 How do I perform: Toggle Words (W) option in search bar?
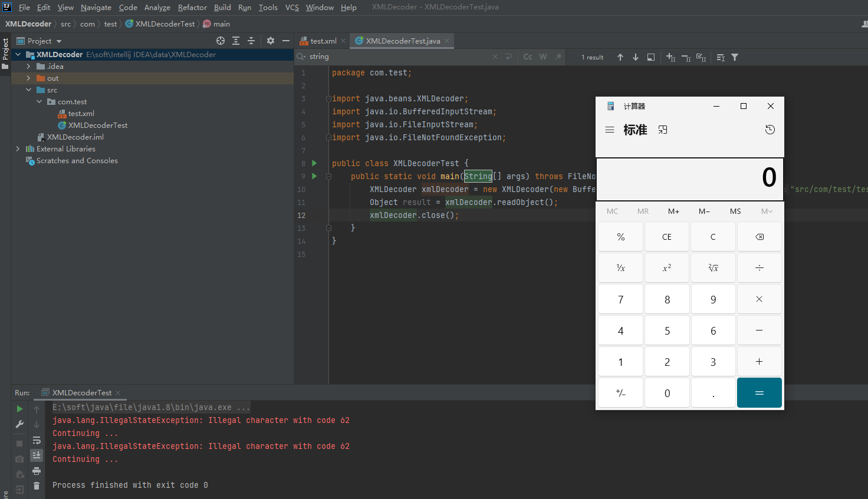(x=543, y=57)
